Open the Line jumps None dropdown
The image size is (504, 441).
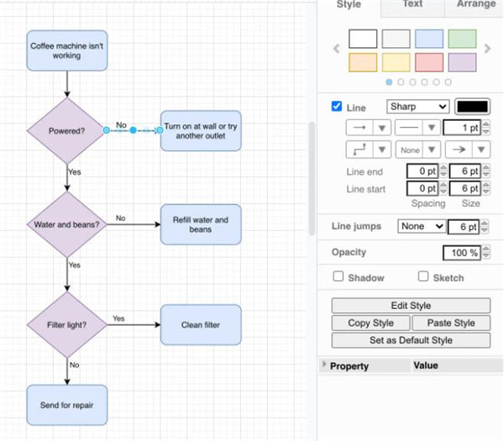click(x=422, y=227)
